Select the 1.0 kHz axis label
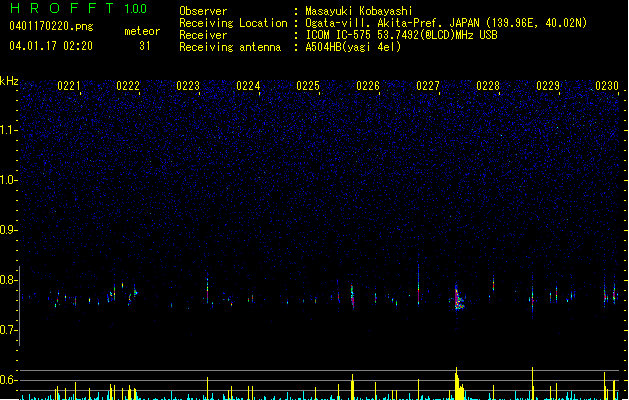Viewport: 629px width, 400px height. (8, 180)
